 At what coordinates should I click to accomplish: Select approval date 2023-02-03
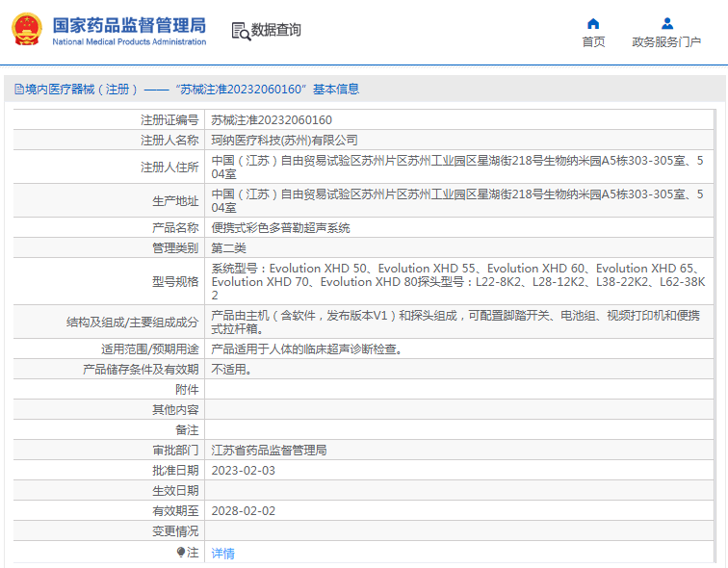(x=244, y=471)
